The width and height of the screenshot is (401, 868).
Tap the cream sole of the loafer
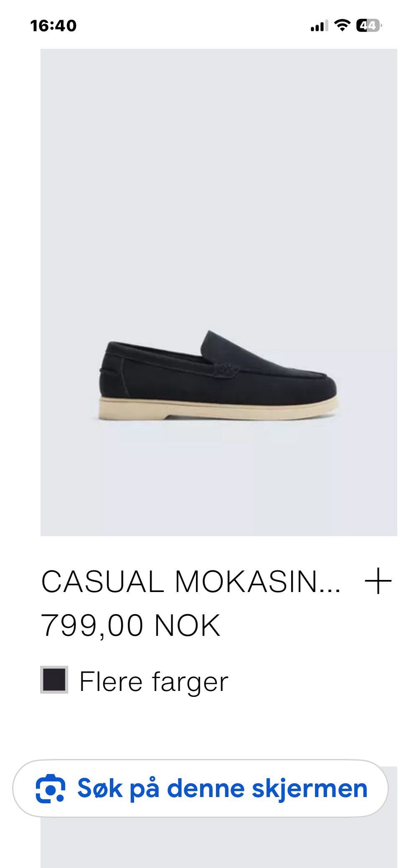coord(217,408)
